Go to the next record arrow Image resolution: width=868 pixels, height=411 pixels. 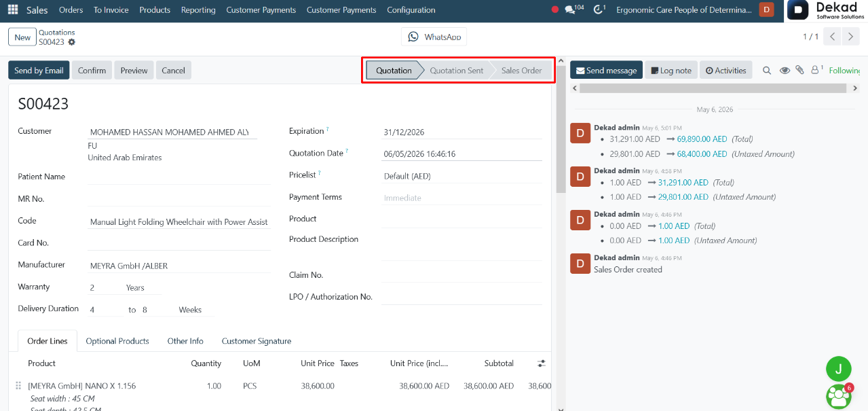[x=851, y=37]
